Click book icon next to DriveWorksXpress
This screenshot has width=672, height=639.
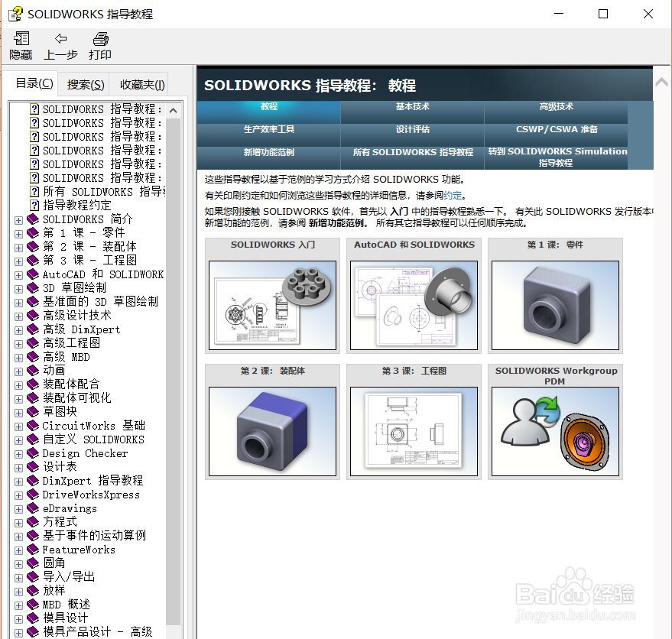pos(33,495)
